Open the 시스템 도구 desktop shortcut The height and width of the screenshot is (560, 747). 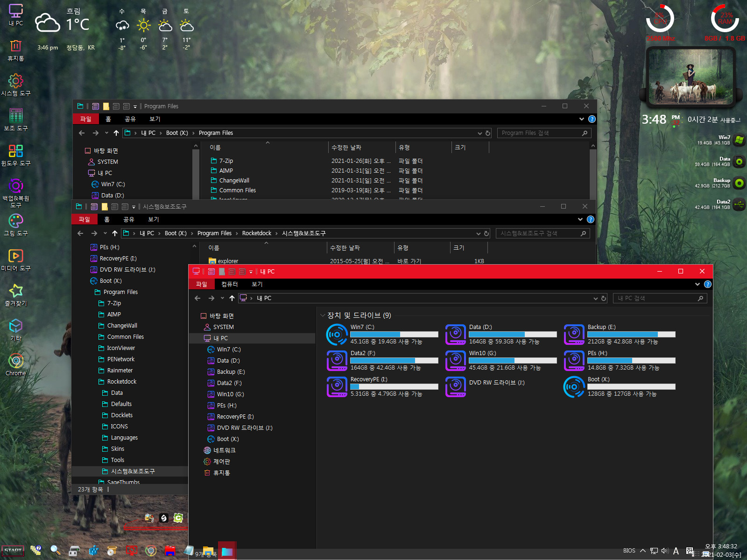[15, 85]
